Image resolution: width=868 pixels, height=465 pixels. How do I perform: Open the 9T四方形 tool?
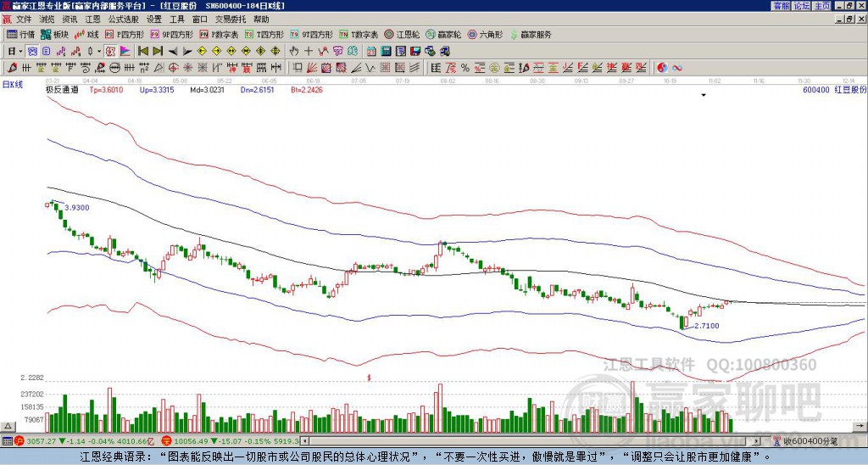(311, 34)
